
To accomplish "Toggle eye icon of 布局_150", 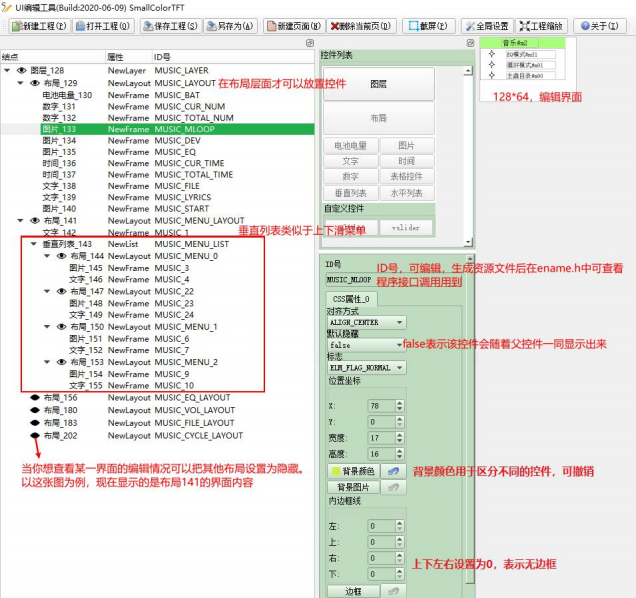I will pos(61,327).
